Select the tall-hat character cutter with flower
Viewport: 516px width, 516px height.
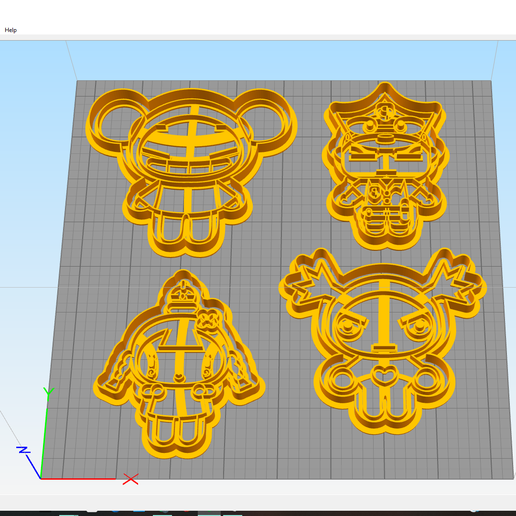(179, 364)
